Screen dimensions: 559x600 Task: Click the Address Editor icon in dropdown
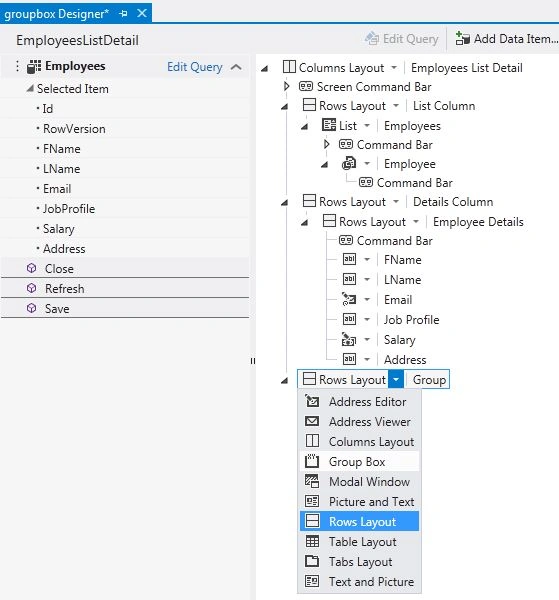click(312, 401)
